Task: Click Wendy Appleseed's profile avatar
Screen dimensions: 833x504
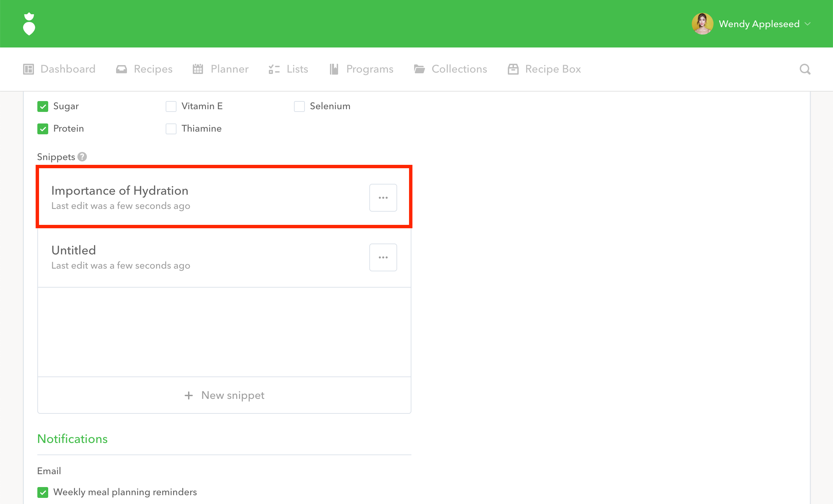Action: (702, 24)
